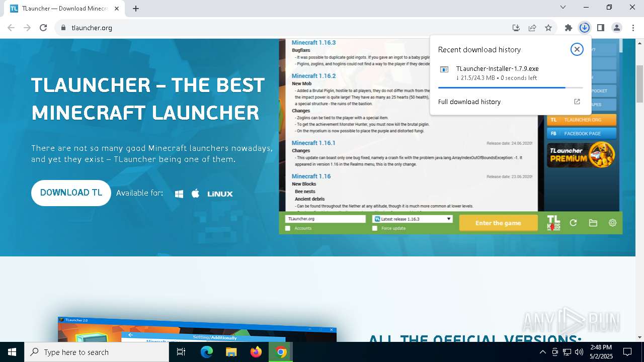Screen dimensions: 644x362
Task: Click the Chrome taskbar icon
Action: click(281, 352)
